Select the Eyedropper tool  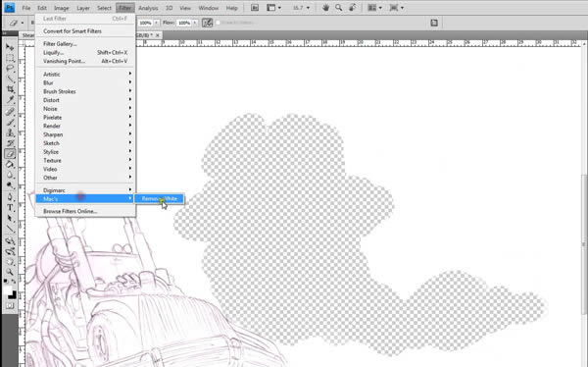pyautogui.click(x=10, y=100)
